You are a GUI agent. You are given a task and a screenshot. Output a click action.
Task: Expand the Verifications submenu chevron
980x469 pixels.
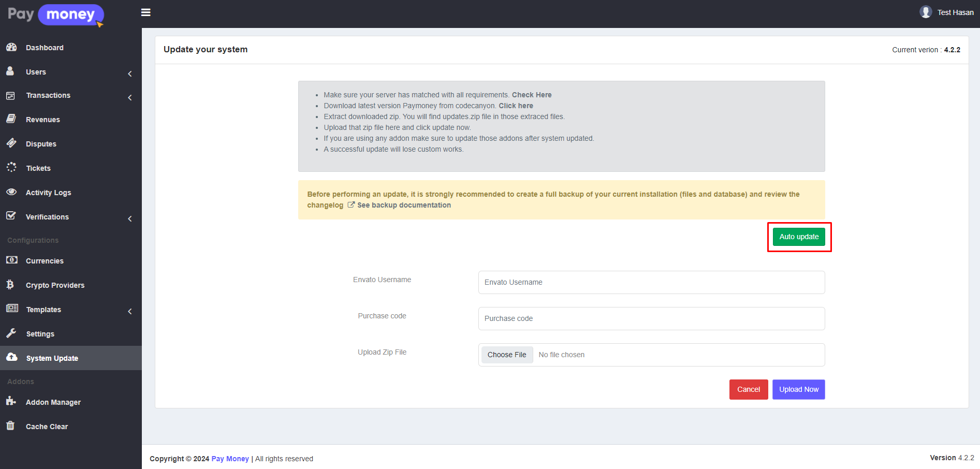tap(130, 219)
